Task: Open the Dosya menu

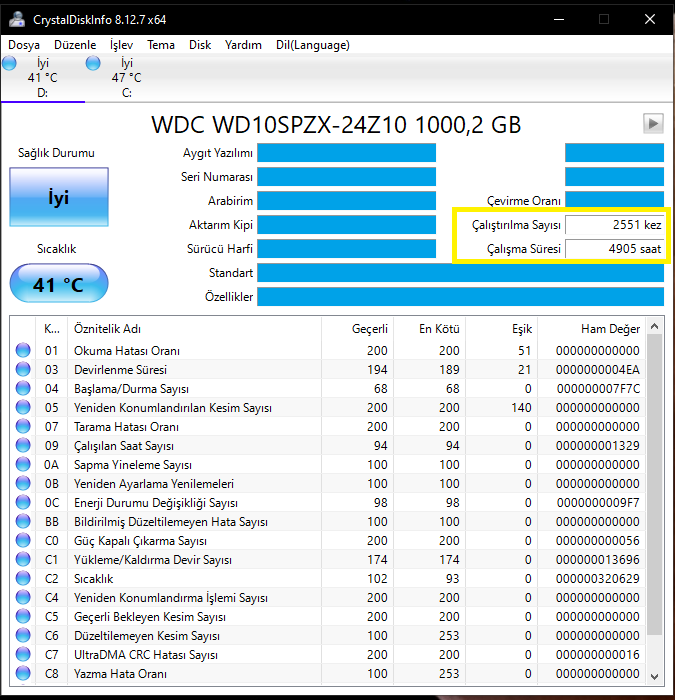Action: pyautogui.click(x=24, y=45)
